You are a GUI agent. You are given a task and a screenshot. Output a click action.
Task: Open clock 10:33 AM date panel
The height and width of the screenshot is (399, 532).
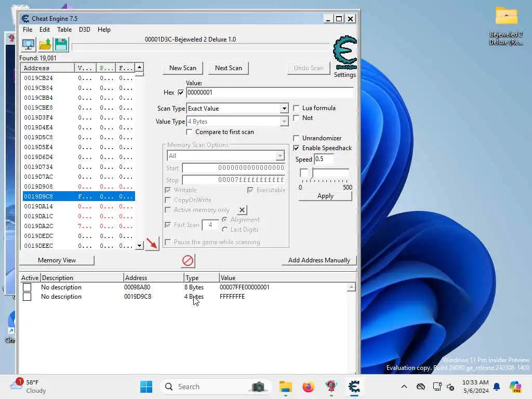coord(475,387)
